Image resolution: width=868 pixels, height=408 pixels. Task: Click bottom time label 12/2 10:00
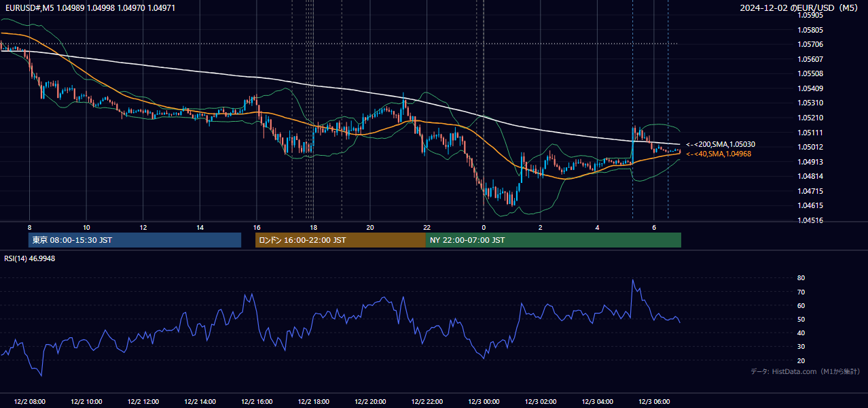click(86, 401)
